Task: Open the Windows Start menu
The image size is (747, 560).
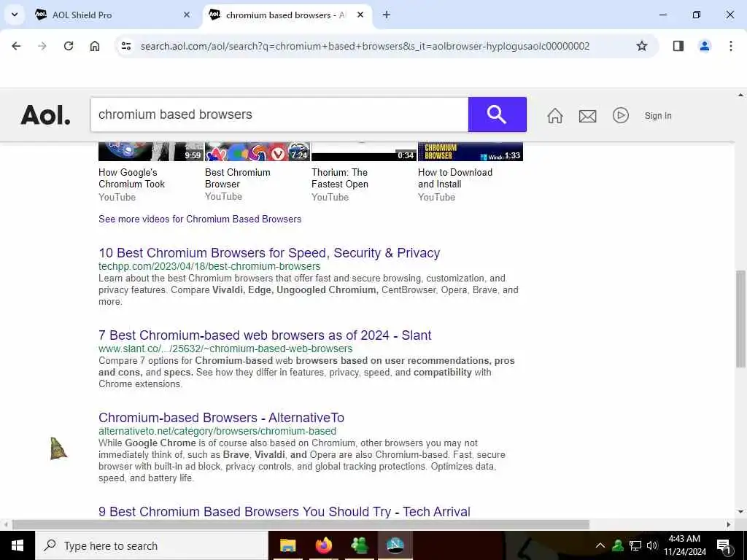Action: pos(18,545)
